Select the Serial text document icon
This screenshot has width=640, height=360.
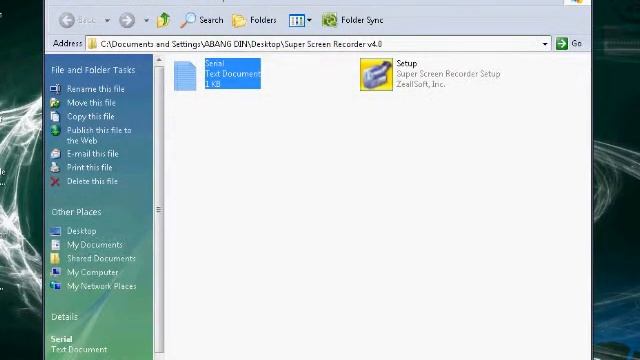point(185,75)
